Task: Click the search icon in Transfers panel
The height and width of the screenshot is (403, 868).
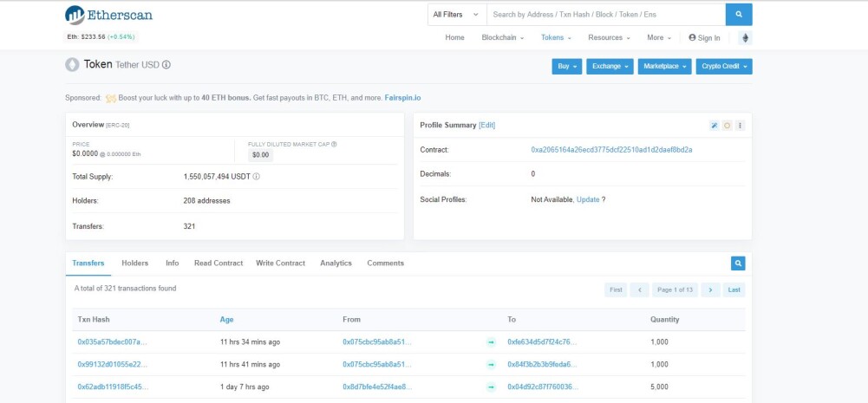Action: coord(738,263)
